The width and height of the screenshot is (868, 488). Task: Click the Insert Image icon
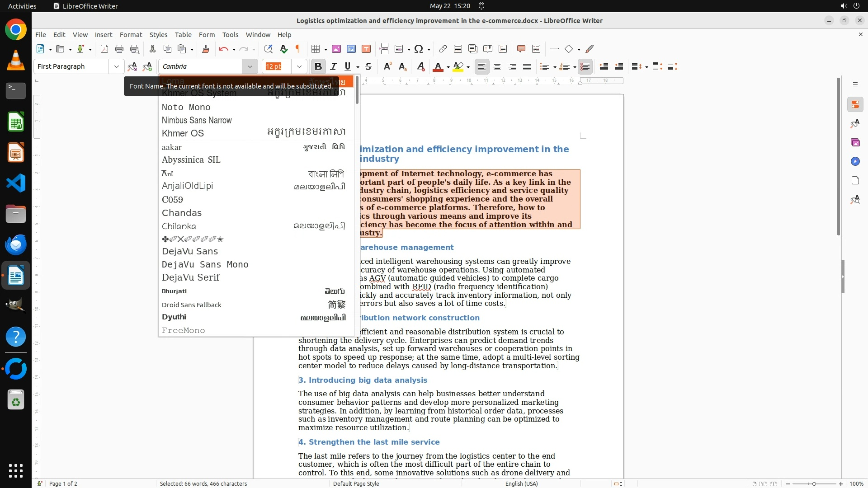336,49
